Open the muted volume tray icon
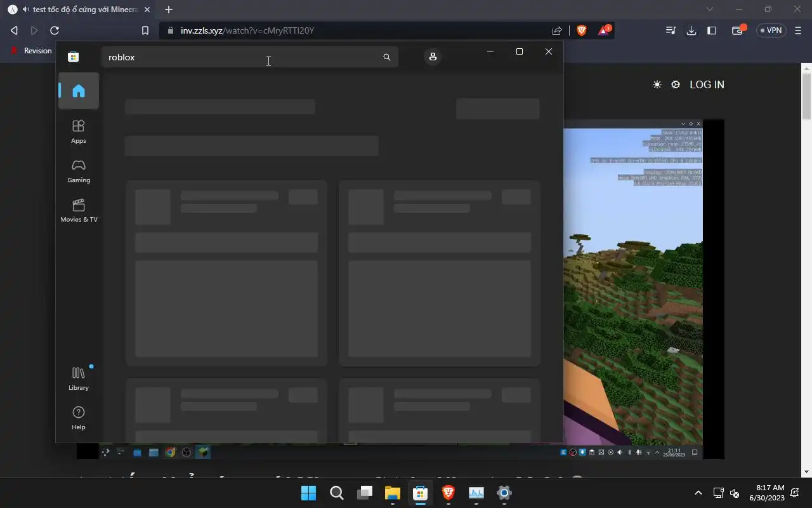The width and height of the screenshot is (812, 508). [x=735, y=493]
